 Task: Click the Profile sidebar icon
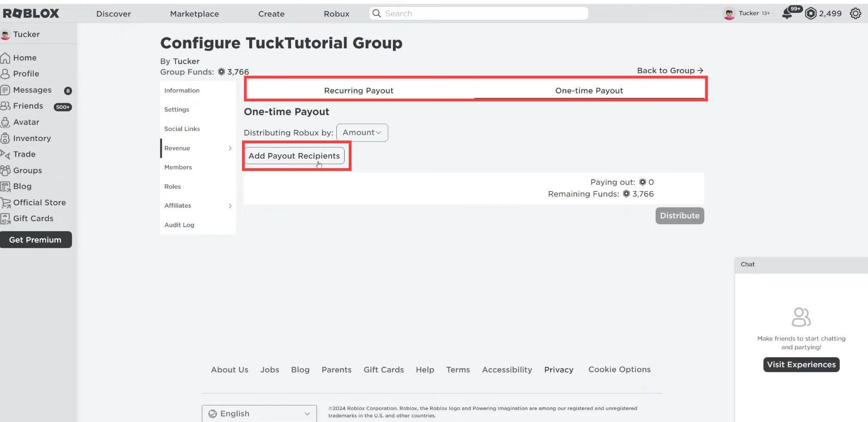[x=5, y=74]
